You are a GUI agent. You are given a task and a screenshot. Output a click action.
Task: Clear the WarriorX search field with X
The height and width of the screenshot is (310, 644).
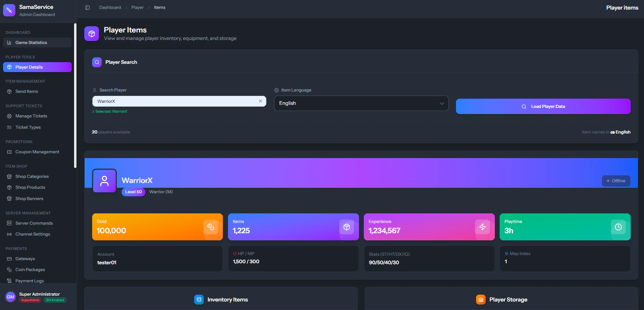coord(260,101)
